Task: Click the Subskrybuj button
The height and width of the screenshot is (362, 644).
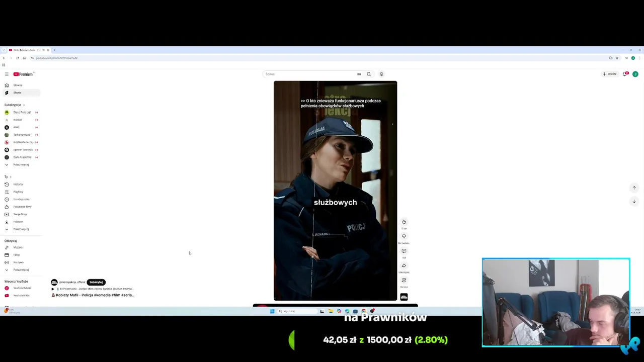Action: [96, 282]
